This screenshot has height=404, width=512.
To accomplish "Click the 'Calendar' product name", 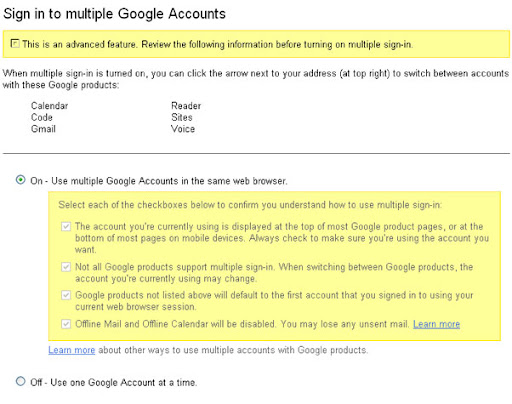I will [49, 106].
